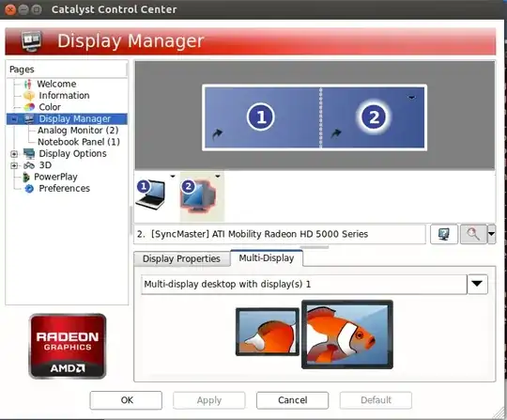Select the Information page

64,96
